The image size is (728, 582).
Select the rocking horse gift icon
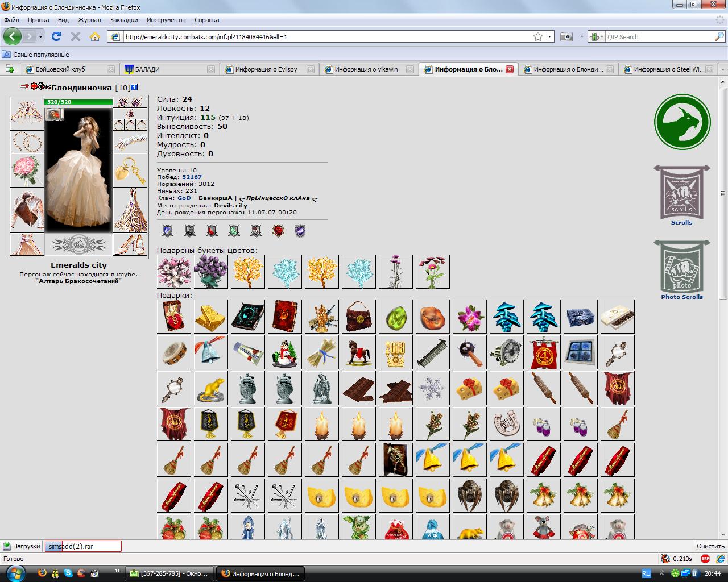(x=359, y=352)
